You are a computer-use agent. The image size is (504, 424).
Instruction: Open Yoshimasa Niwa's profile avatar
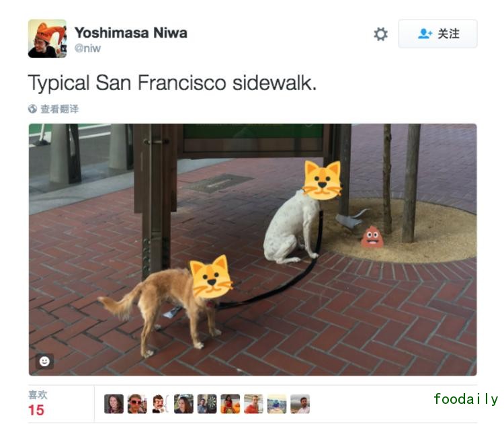47,38
